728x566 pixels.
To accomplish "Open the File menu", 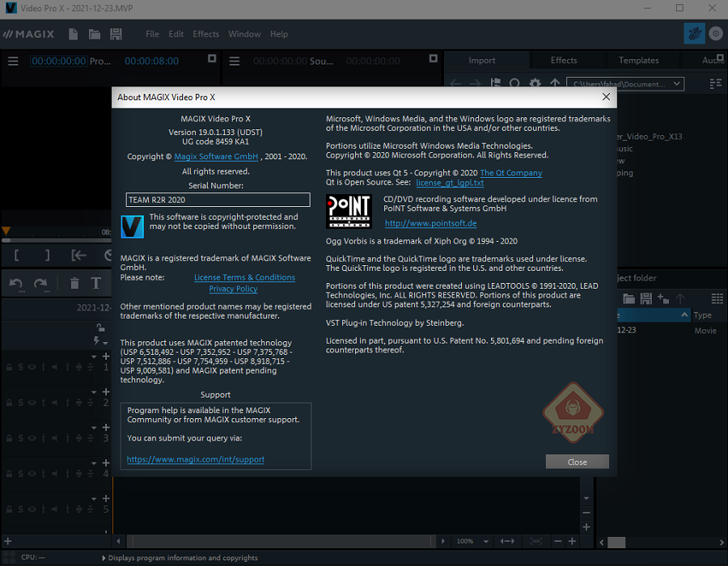I will 152,34.
